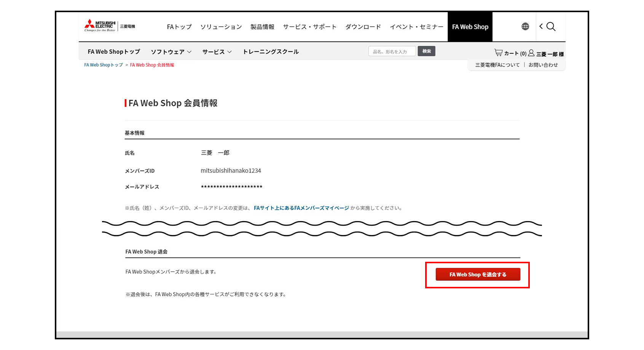Click the member ID mitsubishihanako1234
This screenshot has width=644, height=350.
tap(231, 171)
